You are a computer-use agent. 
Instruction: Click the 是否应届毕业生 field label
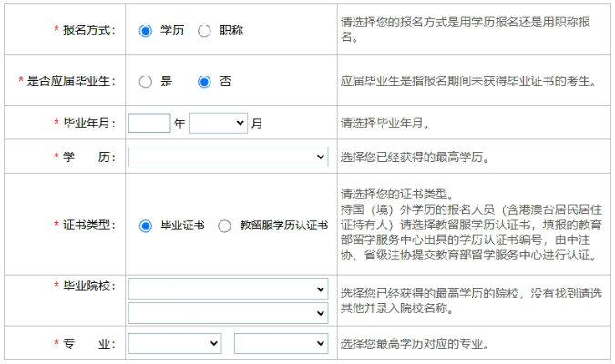click(70, 82)
